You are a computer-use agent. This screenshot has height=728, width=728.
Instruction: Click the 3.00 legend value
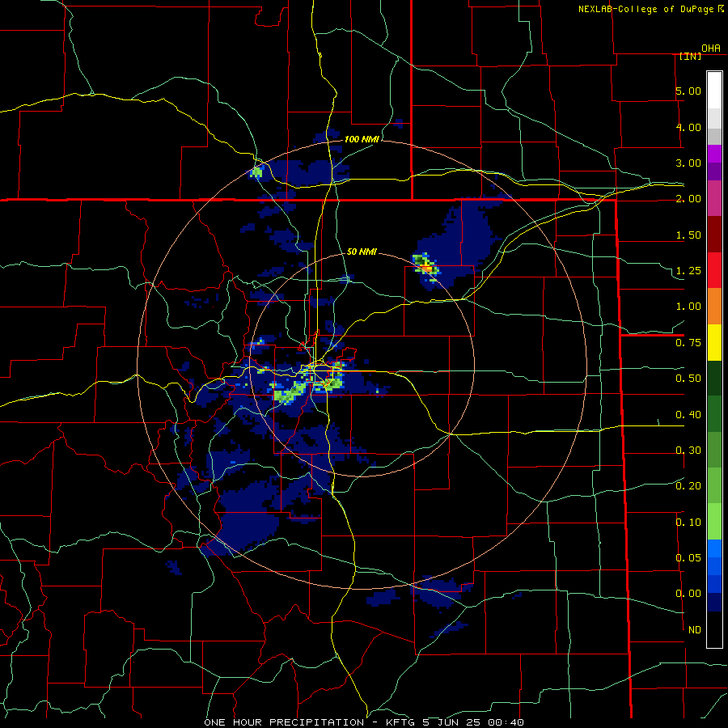tap(688, 163)
